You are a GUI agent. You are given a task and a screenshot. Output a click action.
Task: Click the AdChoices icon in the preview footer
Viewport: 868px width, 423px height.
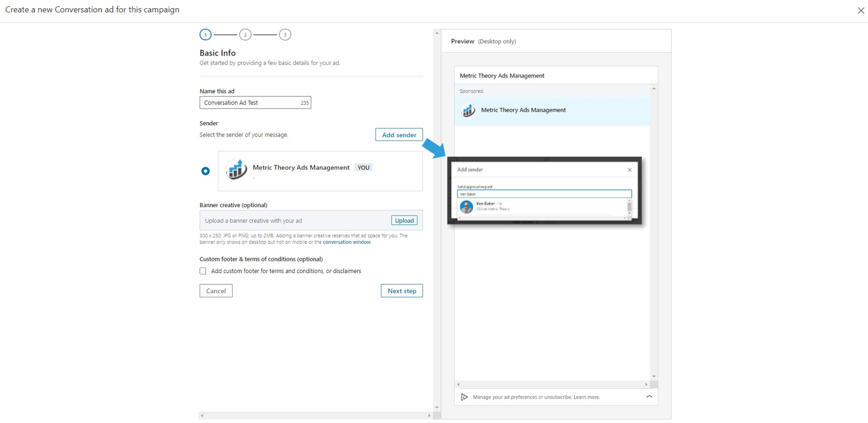[465, 397]
